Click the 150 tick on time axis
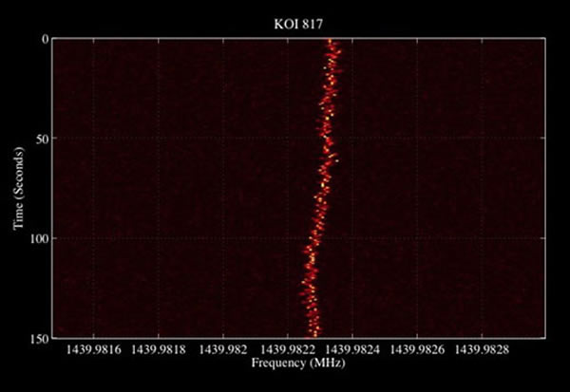 [x=40, y=337]
